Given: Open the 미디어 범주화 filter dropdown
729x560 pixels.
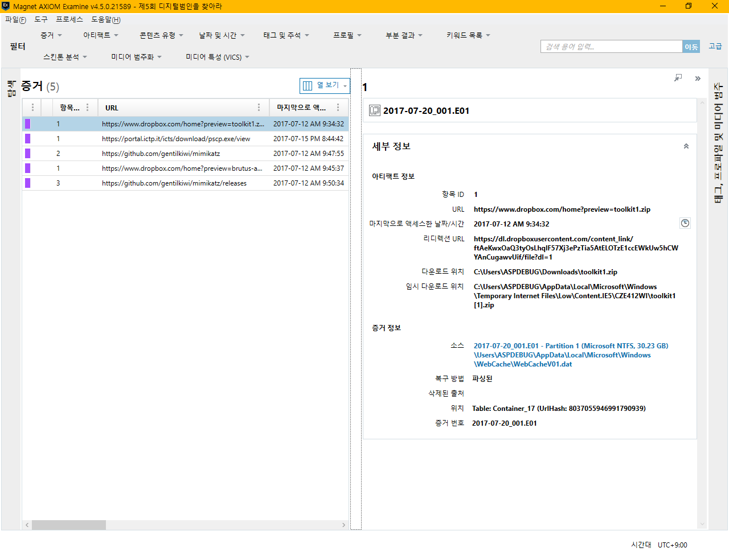Looking at the screenshot, I should (136, 57).
